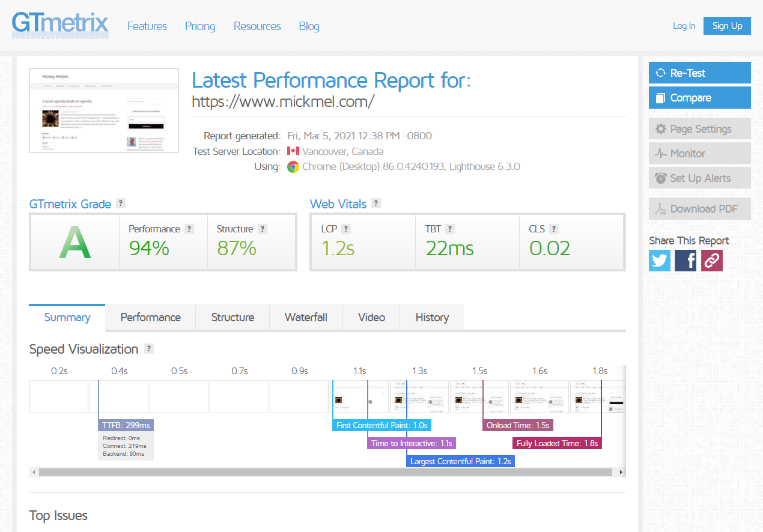Click Largest Contentful Paint marker

tap(460, 461)
